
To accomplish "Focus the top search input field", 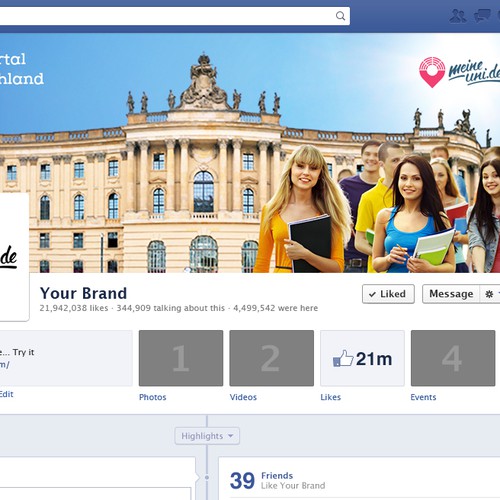I will coord(175,16).
